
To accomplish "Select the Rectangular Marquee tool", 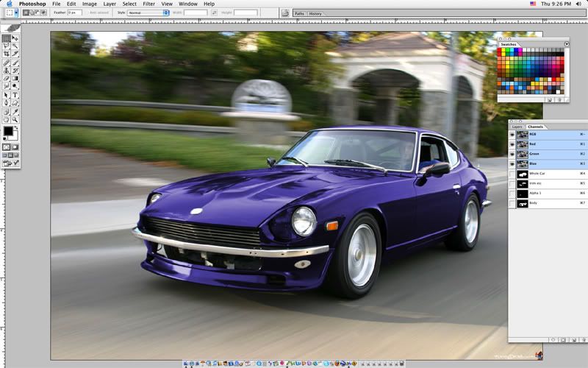I will pos(7,38).
